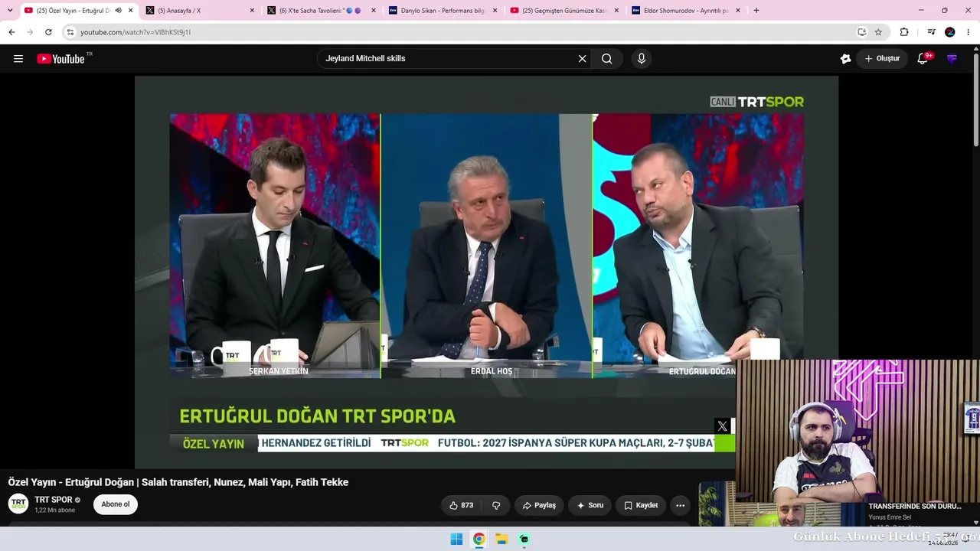Screen dimensions: 980x551
Task: Open YouTube notifications bell
Action: pos(923,59)
